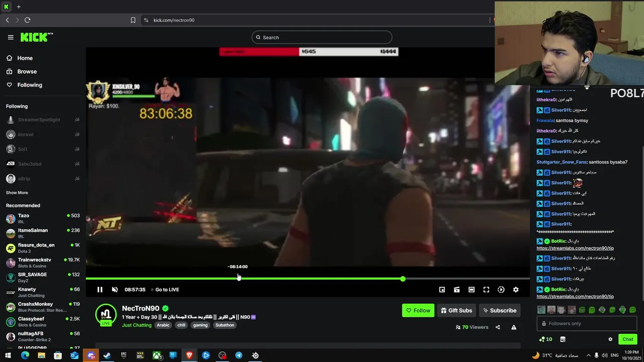Open Steam from the taskbar
This screenshot has height=362, width=644.
pos(107,355)
